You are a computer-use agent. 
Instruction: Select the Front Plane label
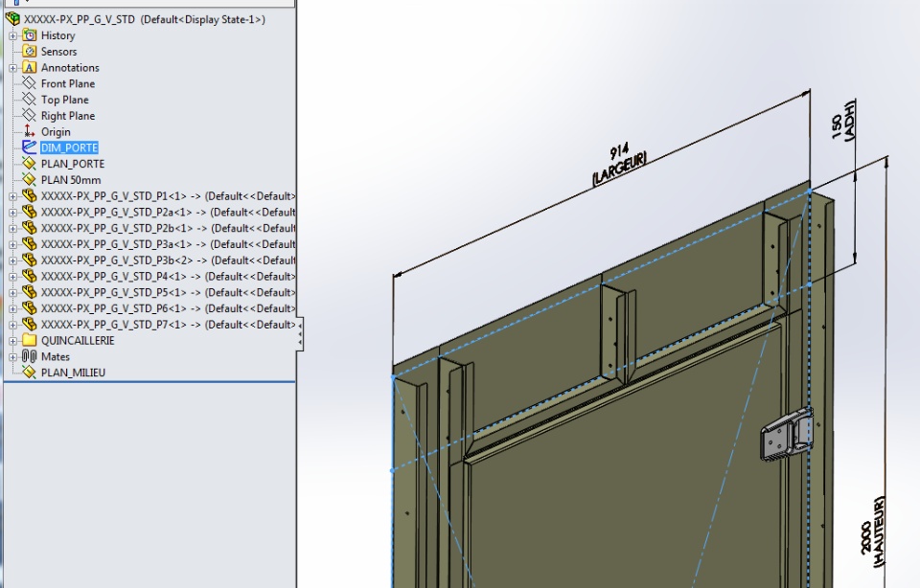[x=67, y=84]
